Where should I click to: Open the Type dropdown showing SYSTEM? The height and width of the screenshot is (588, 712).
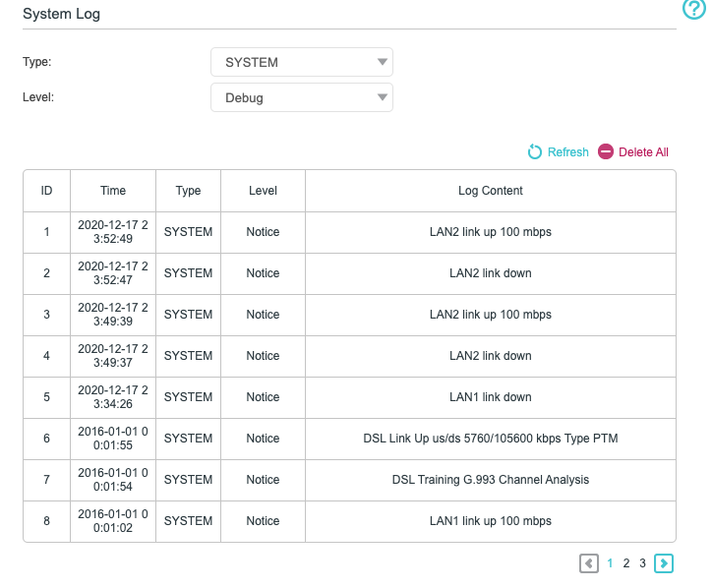pos(302,62)
